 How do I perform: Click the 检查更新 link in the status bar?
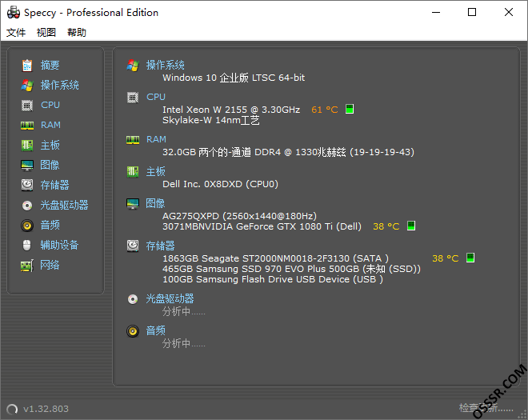coord(486,408)
